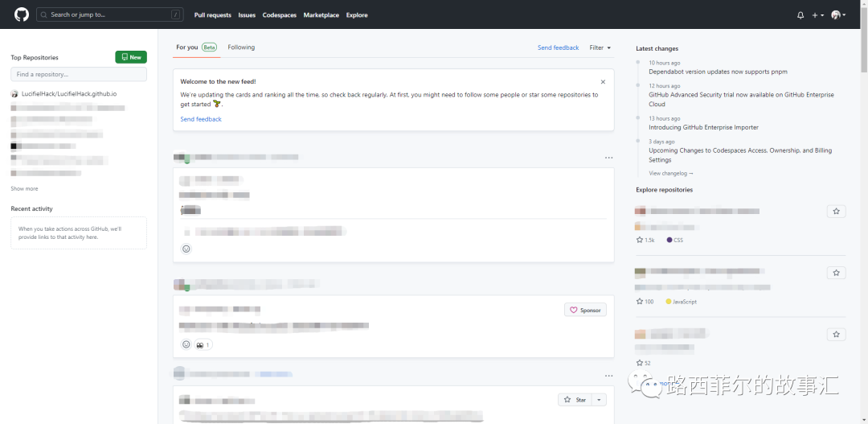Open the user avatar menu

(838, 15)
